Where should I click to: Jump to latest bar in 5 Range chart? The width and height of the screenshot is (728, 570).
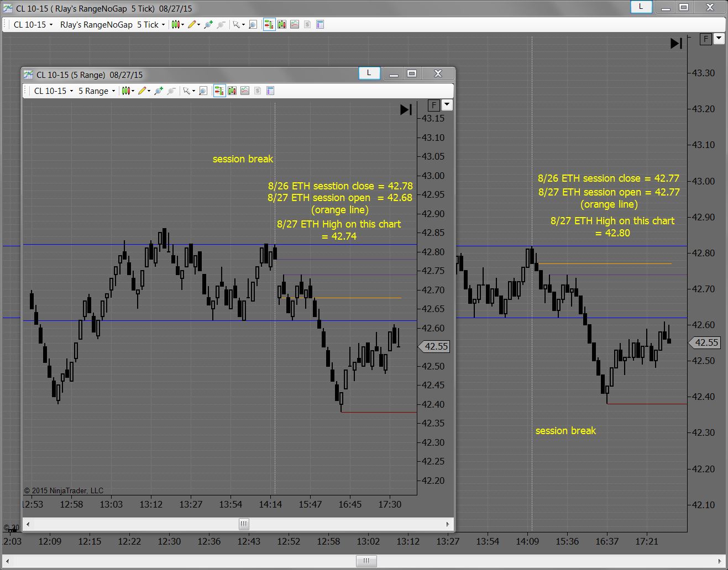pos(406,109)
